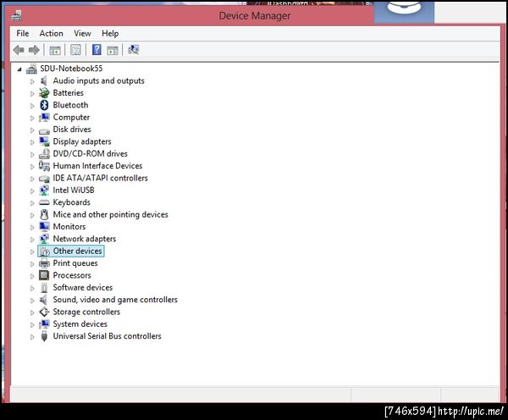Open the Help menu
Image resolution: width=508 pixels, height=420 pixels.
point(110,33)
